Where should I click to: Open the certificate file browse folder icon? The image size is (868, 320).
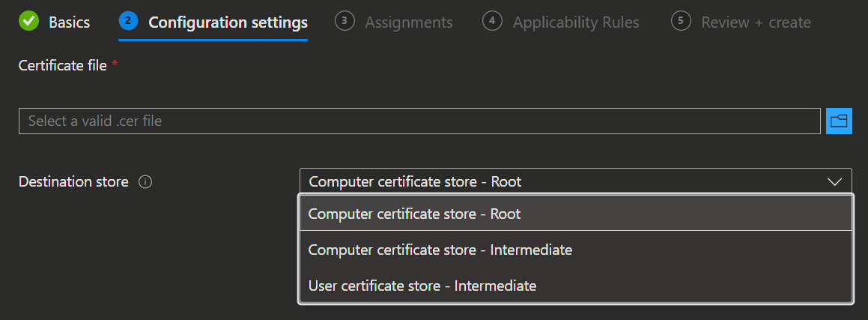coord(839,121)
